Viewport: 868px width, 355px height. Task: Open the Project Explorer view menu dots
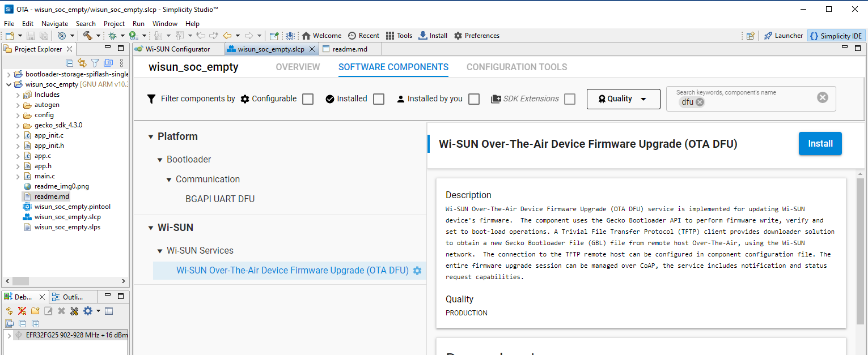click(121, 63)
